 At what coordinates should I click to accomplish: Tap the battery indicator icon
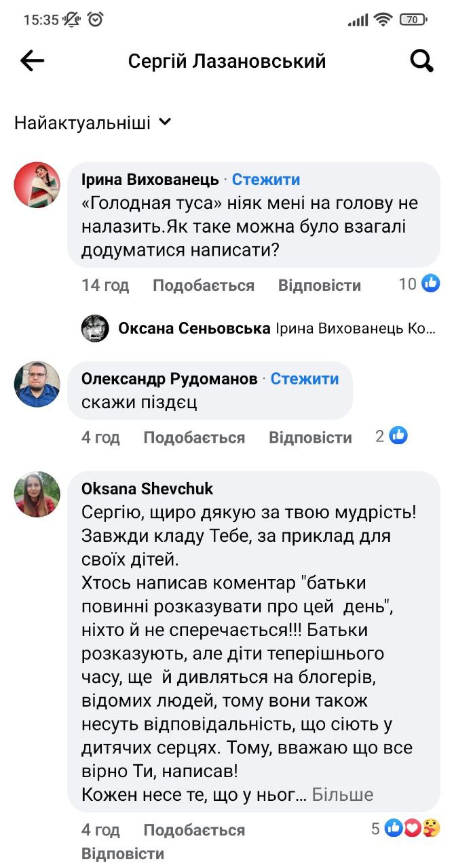pos(413,20)
